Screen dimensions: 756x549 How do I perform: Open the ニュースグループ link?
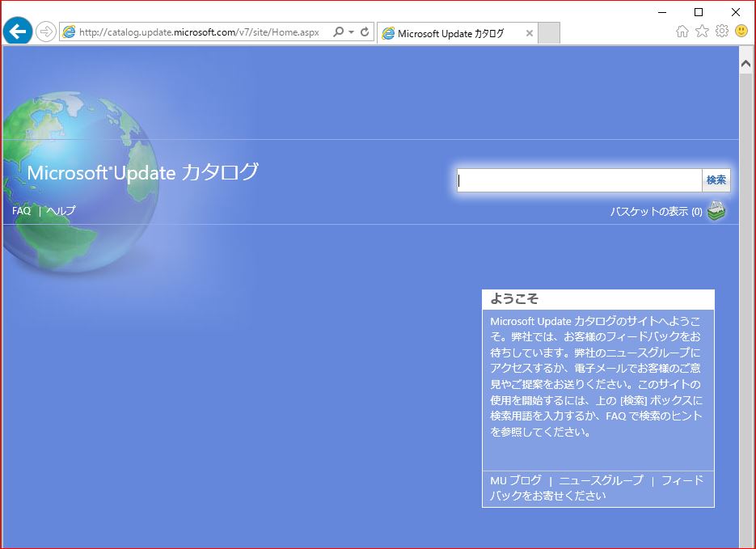point(602,480)
